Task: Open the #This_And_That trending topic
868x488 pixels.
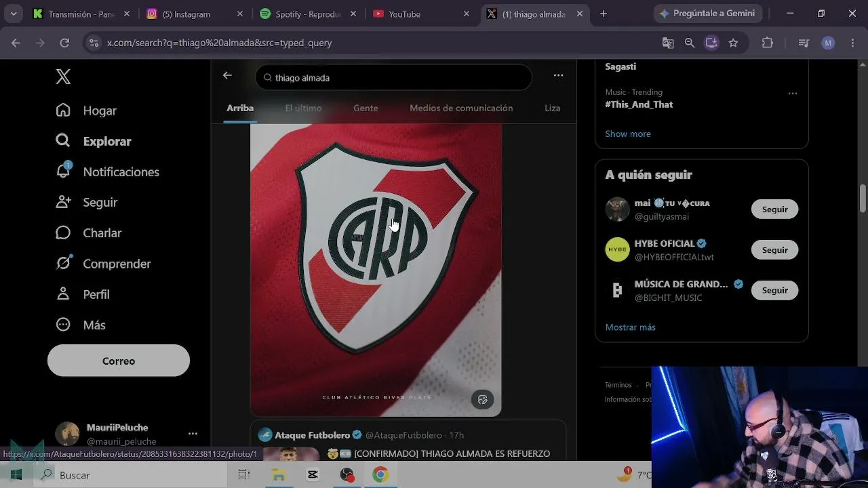Action: [639, 104]
